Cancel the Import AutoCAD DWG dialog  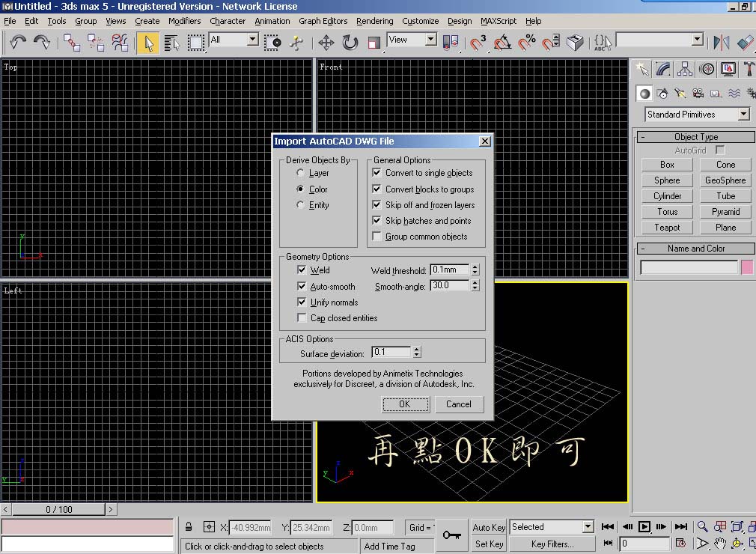[459, 404]
